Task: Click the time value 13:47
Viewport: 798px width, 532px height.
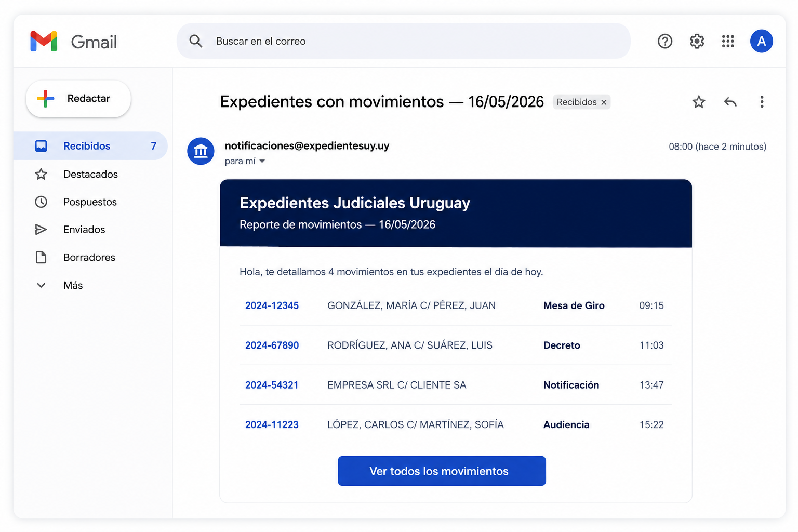Action: (651, 385)
